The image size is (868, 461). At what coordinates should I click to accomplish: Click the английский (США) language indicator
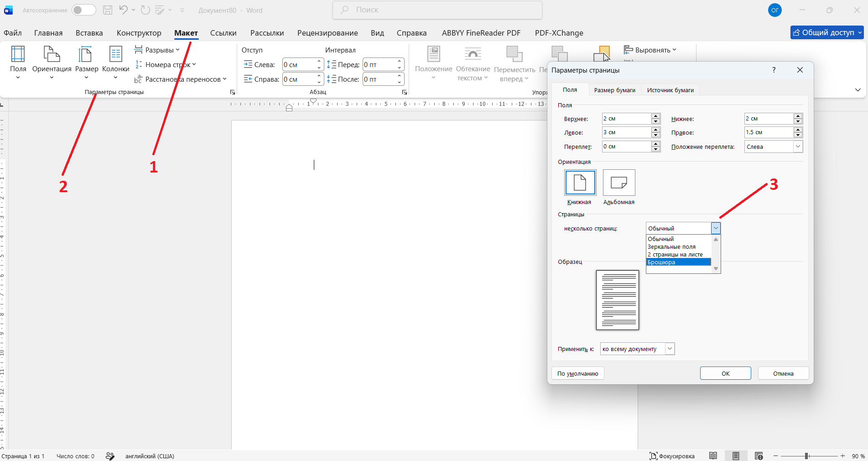150,456
